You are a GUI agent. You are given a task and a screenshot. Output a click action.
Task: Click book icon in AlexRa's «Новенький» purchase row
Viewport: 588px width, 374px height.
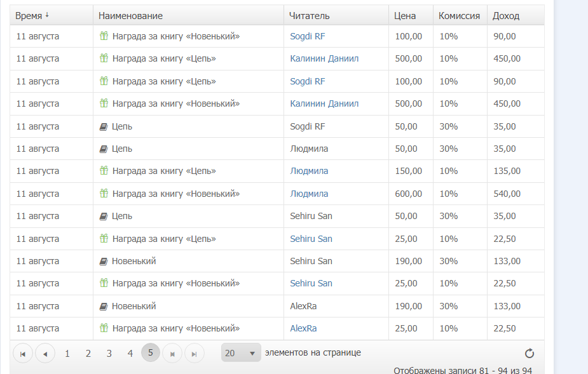104,306
